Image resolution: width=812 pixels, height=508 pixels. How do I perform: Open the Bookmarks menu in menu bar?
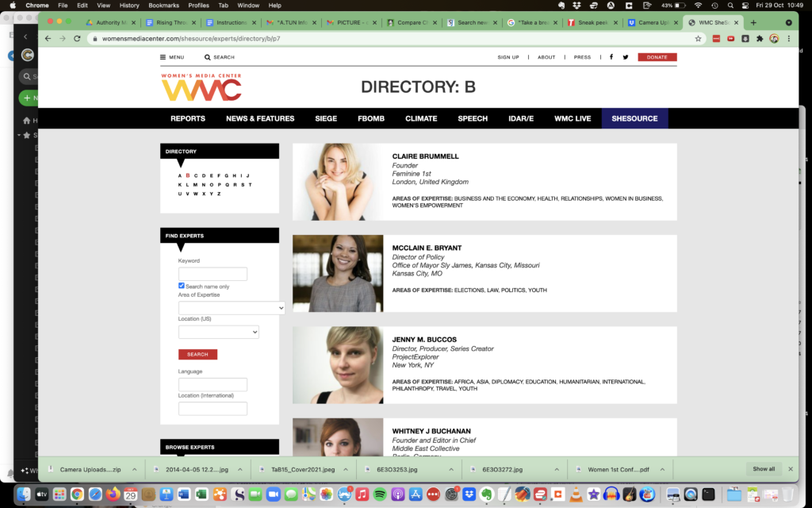pyautogui.click(x=163, y=6)
